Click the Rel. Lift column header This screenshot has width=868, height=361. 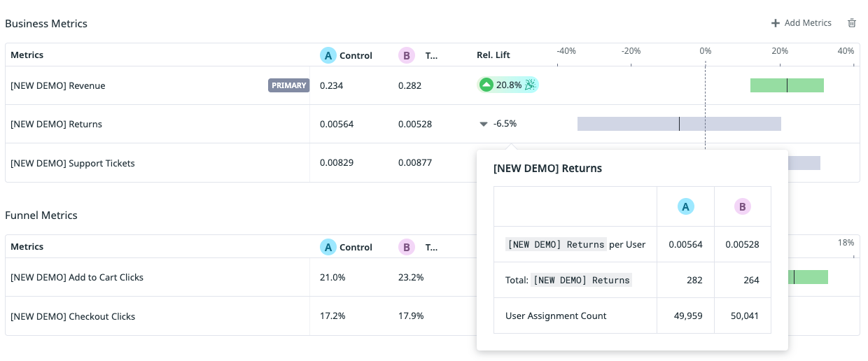(494, 55)
